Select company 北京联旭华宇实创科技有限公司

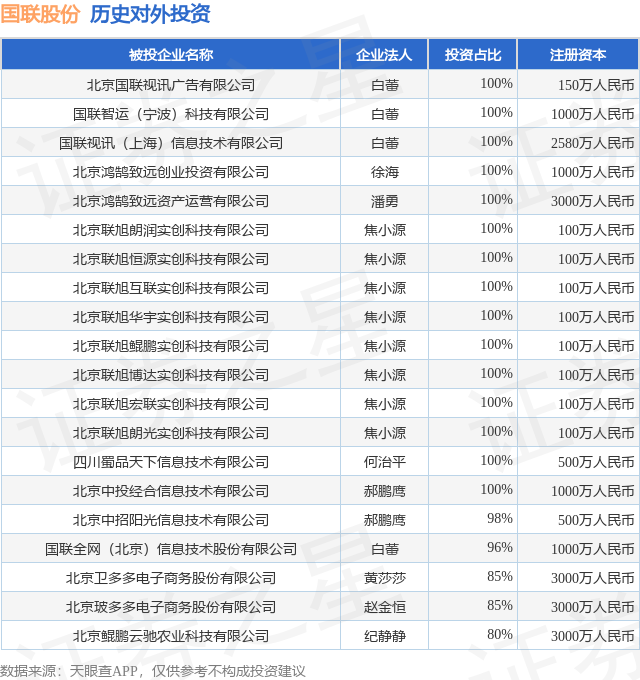pos(171,317)
